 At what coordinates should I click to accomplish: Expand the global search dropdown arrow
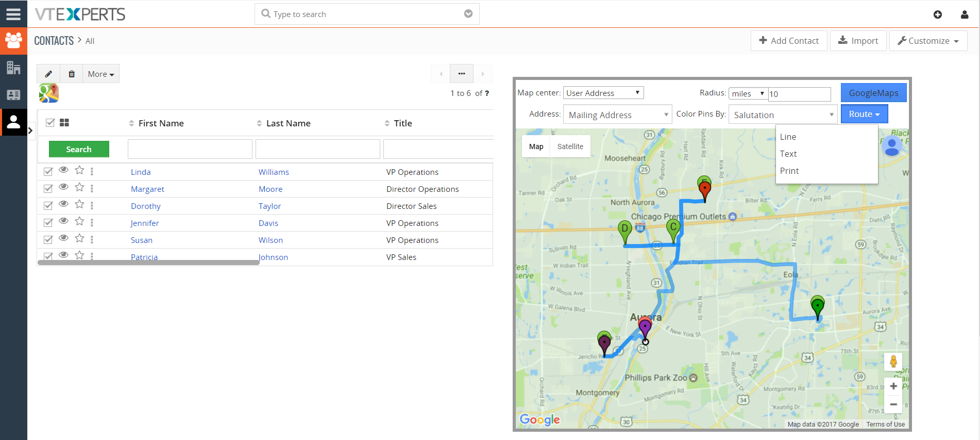click(468, 14)
